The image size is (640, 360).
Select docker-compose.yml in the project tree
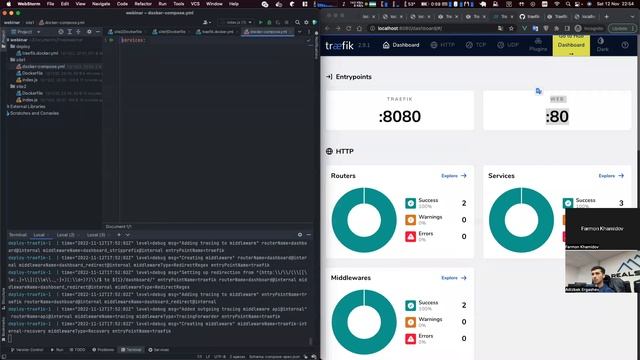(43, 67)
